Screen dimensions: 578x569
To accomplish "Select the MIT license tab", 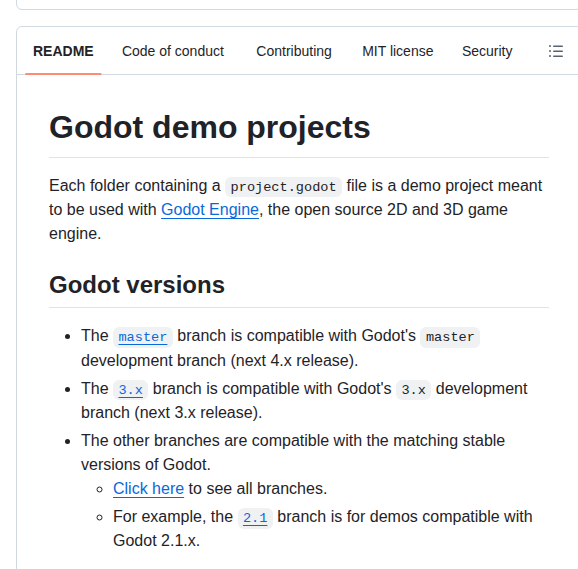I will 397,51.
